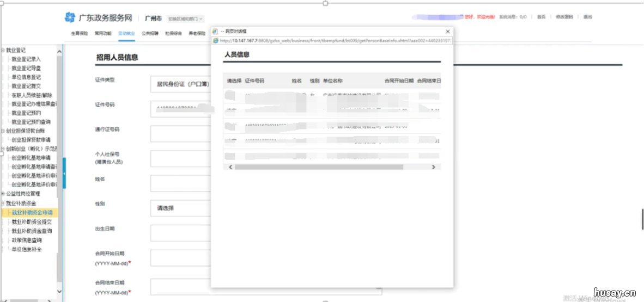
Task: Click the 退出 logout link
Action: point(588,17)
